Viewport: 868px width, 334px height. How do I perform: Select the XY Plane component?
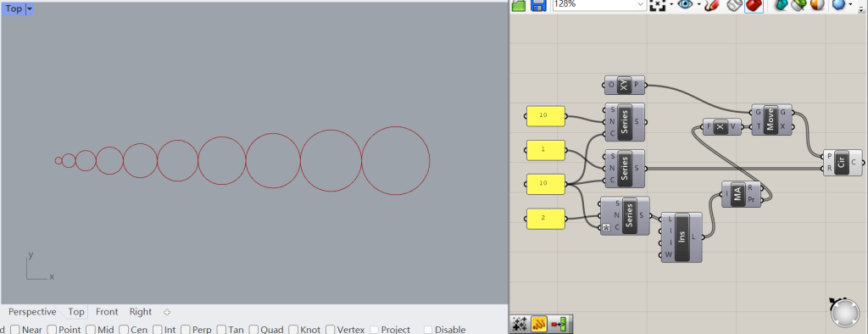[x=625, y=86]
